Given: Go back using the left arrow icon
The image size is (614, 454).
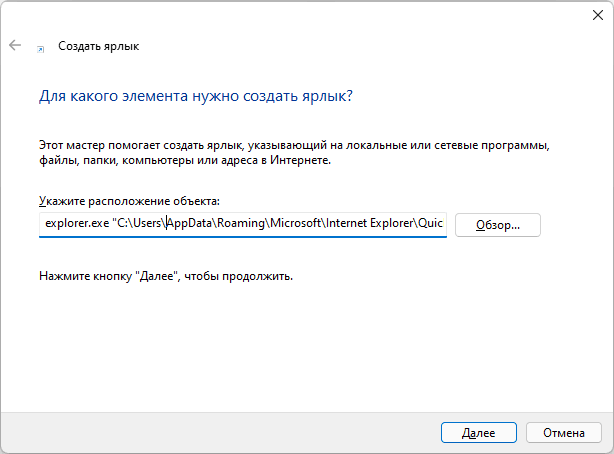Looking at the screenshot, I should 15,45.
